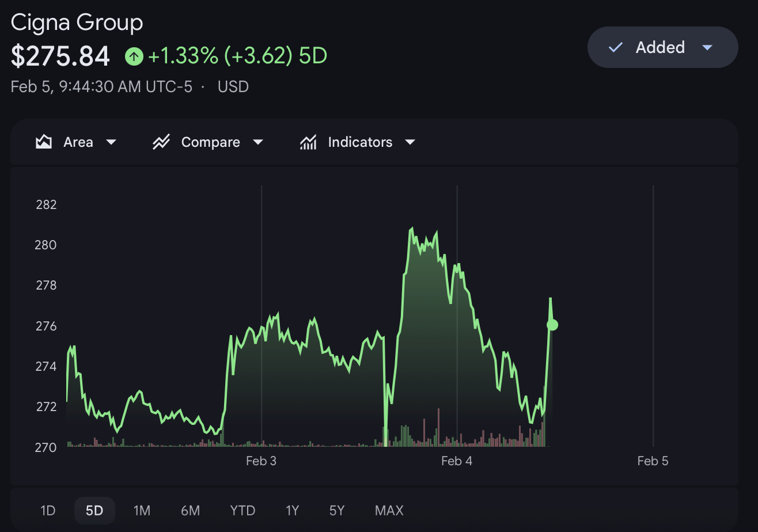Open the Compare dropdown arrow
The width and height of the screenshot is (758, 532).
258,142
